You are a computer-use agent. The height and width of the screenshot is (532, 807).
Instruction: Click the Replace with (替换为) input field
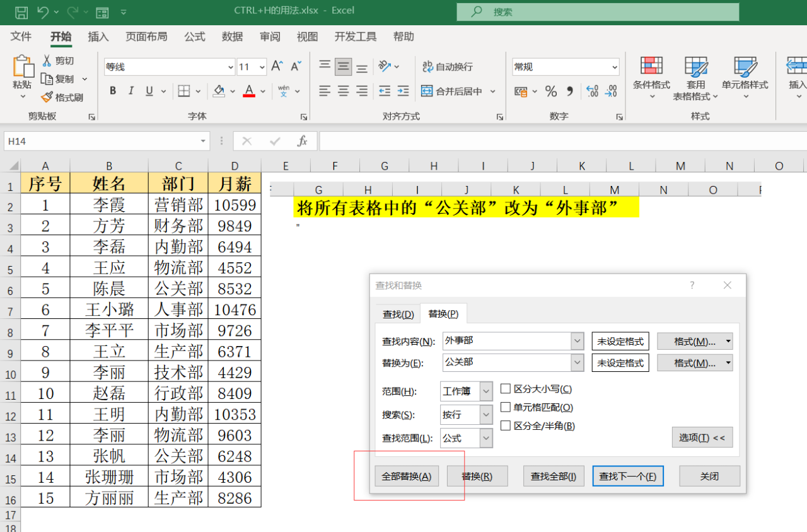coord(507,362)
